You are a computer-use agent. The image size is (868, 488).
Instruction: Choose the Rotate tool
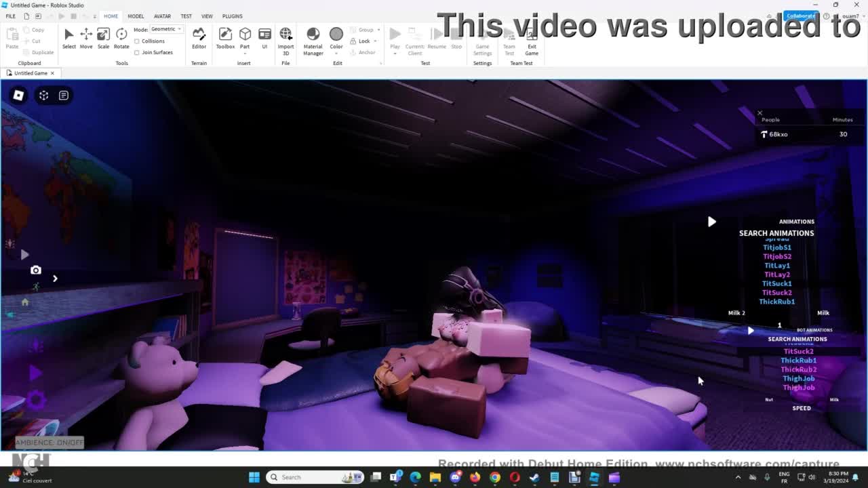(x=121, y=38)
